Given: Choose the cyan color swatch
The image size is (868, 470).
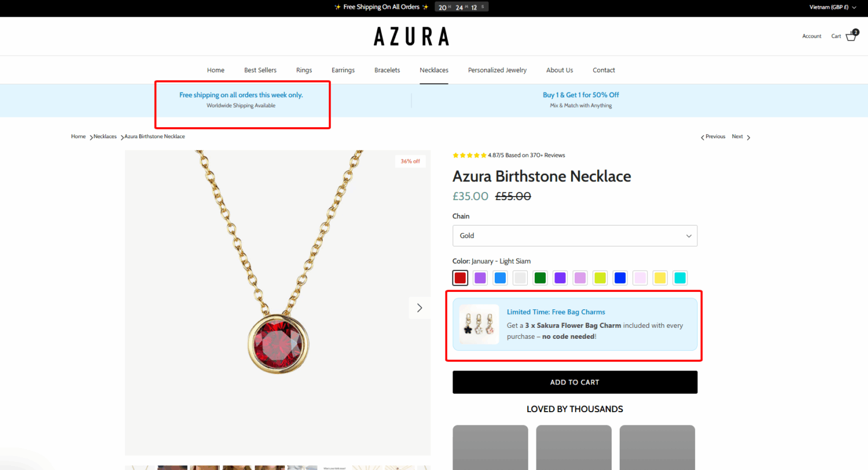Looking at the screenshot, I should [680, 278].
